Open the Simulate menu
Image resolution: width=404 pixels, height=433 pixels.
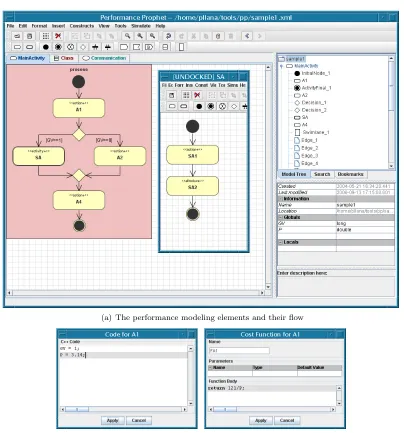click(x=141, y=26)
